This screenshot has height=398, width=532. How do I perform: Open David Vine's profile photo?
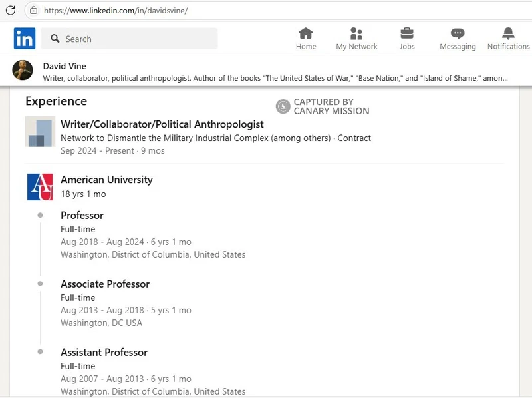[x=23, y=70]
